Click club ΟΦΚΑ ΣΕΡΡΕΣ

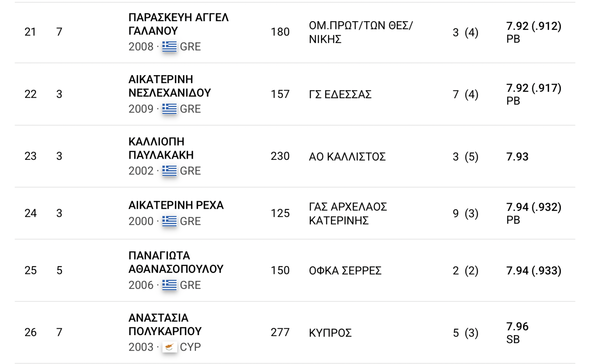(x=345, y=271)
